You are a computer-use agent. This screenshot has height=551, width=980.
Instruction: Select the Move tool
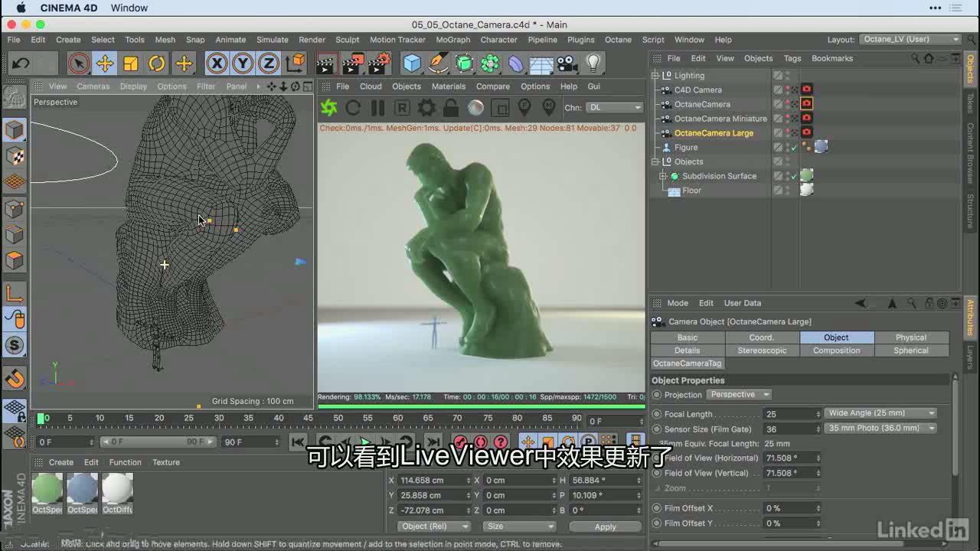click(105, 63)
